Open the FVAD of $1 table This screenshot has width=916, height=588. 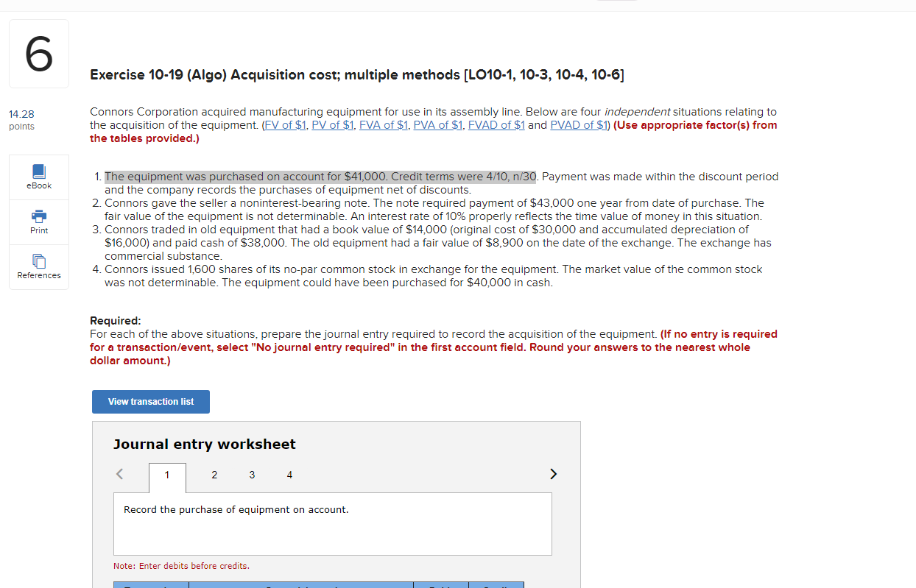coord(496,124)
